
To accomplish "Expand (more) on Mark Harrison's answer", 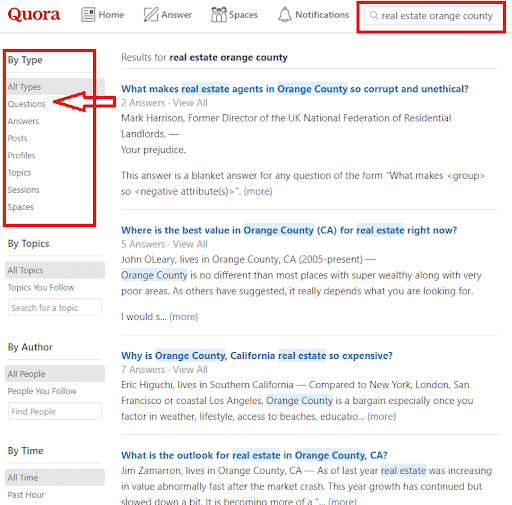I will 258,191.
